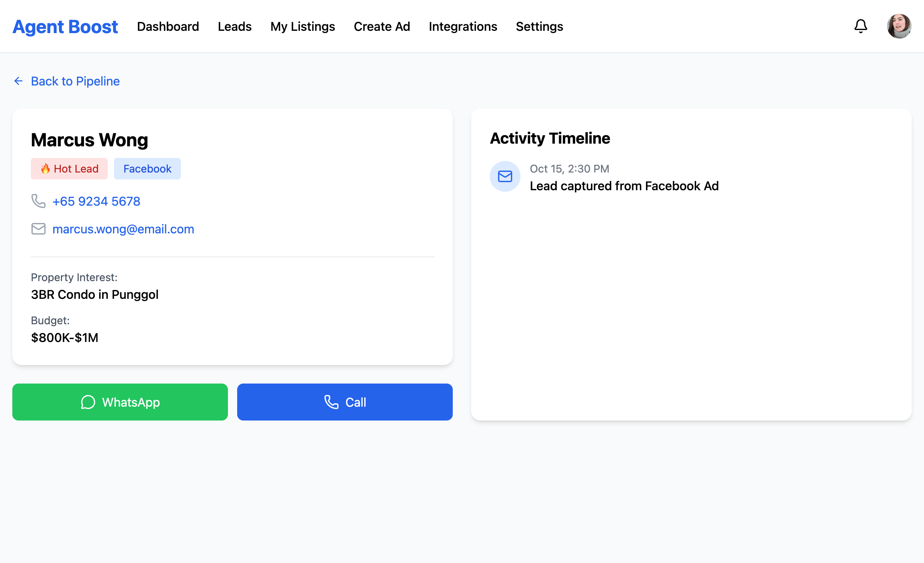Click the Back to Pipeline link
924x563 pixels.
coord(75,81)
